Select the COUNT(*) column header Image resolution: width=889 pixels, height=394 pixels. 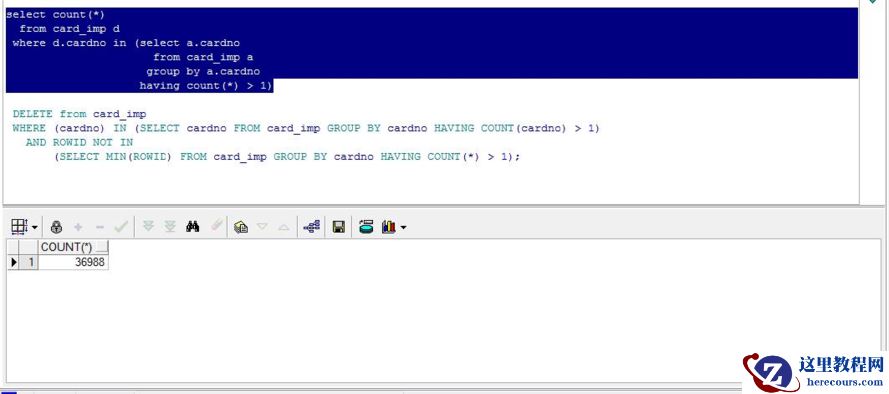click(73, 247)
